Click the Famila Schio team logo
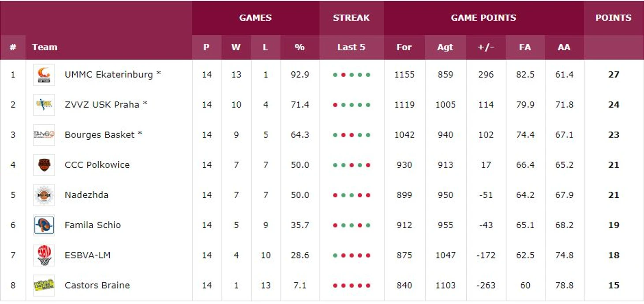Screen dimensions: 644x304 pos(44,225)
